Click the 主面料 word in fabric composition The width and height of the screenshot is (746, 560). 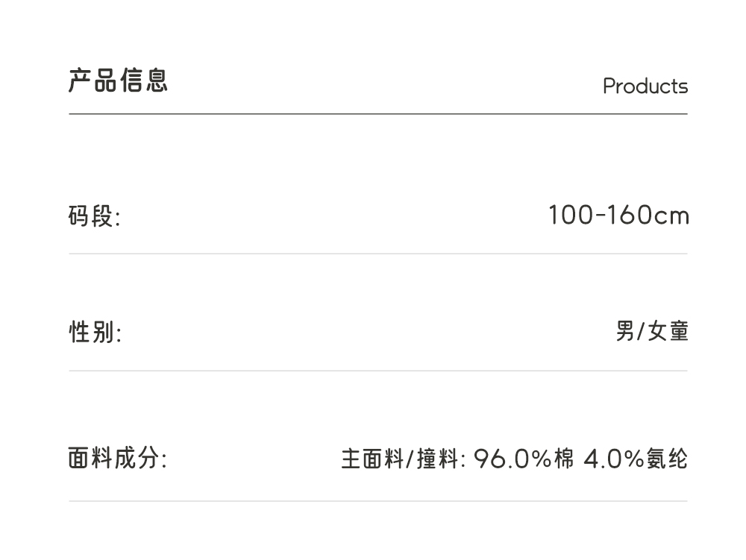tap(372, 459)
